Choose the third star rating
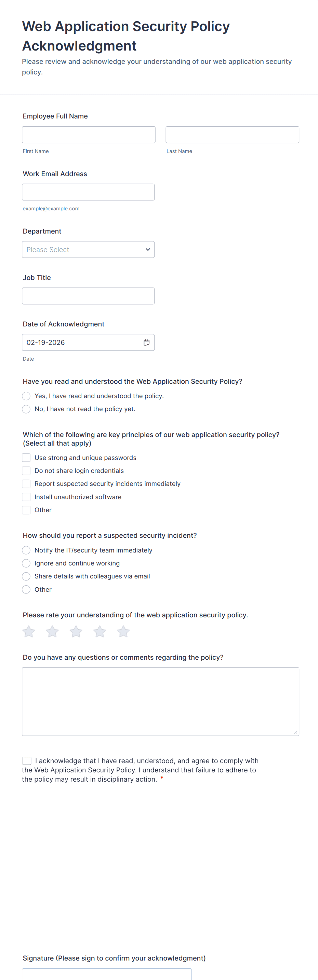This screenshot has width=318, height=980. [76, 631]
